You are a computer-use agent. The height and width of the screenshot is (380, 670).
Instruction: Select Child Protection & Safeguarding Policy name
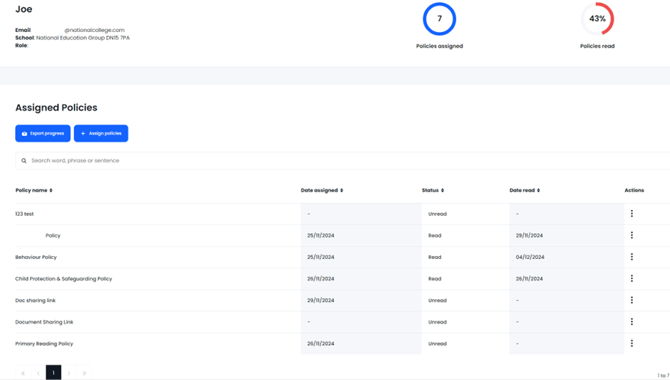click(64, 279)
